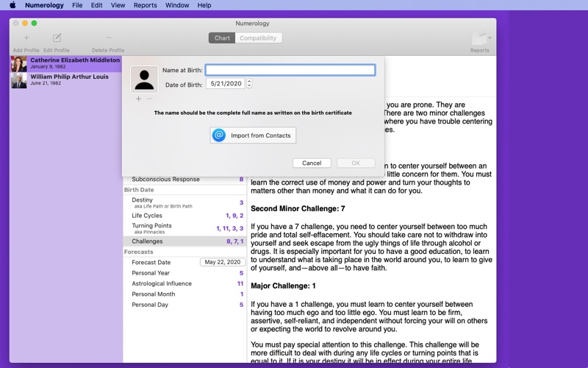Switch to the Compatibility tab
The height and width of the screenshot is (368, 588).
(x=258, y=38)
